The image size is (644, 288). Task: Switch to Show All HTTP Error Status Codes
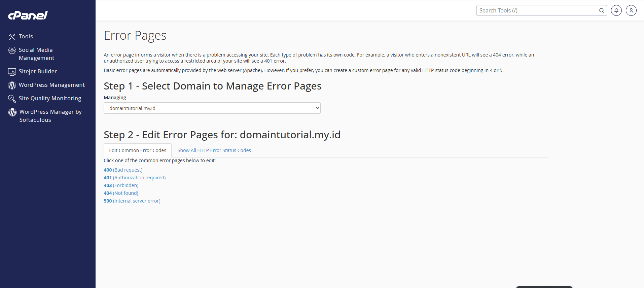214,150
